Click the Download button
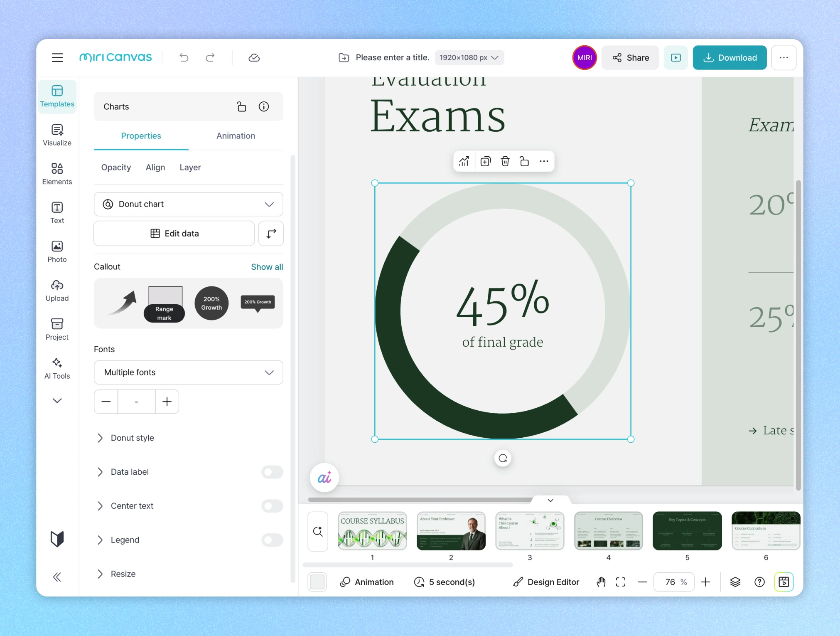The image size is (840, 636). click(729, 57)
